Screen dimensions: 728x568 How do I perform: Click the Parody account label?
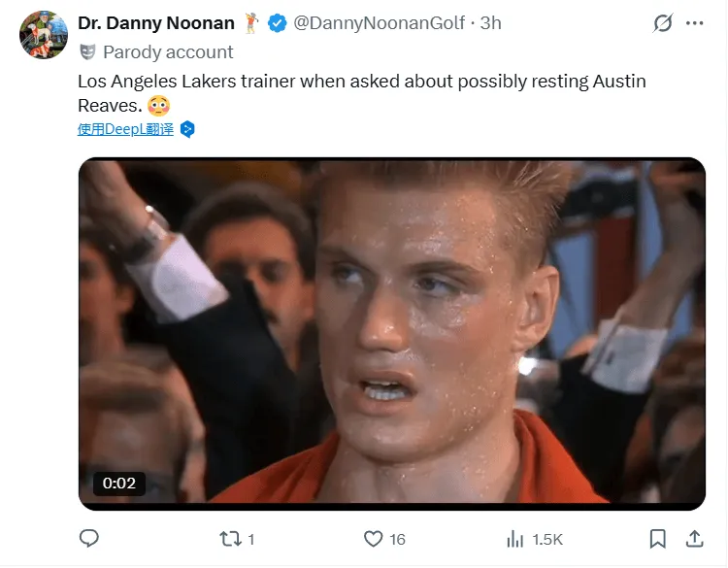(x=168, y=52)
